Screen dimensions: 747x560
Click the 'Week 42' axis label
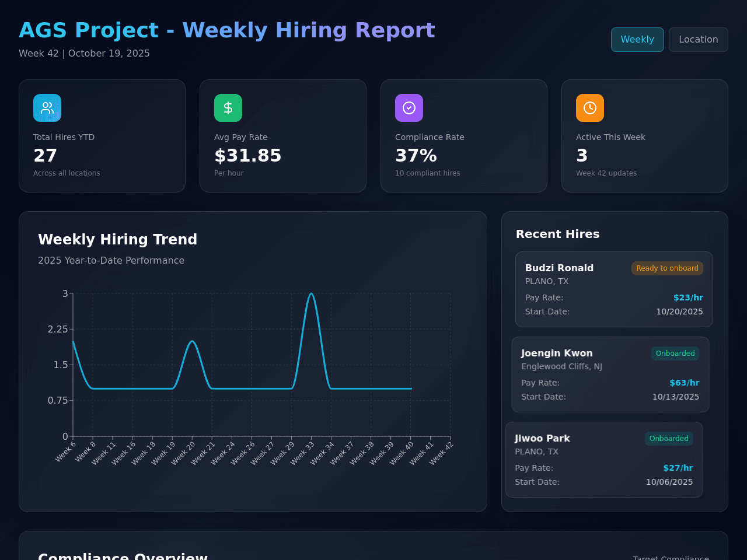click(x=441, y=453)
